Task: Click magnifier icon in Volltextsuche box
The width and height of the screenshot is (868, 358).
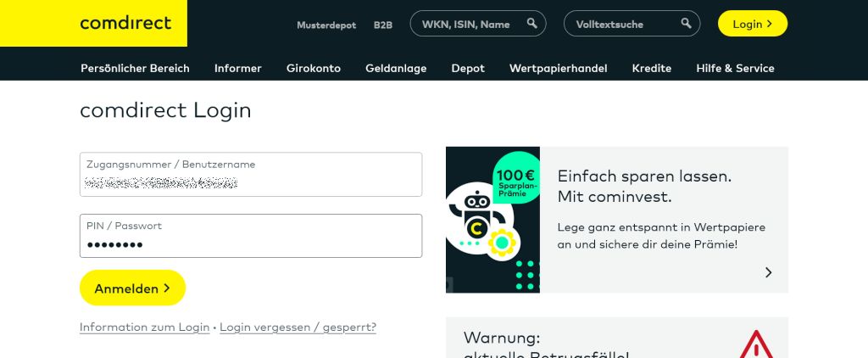Action: pyautogui.click(x=684, y=24)
